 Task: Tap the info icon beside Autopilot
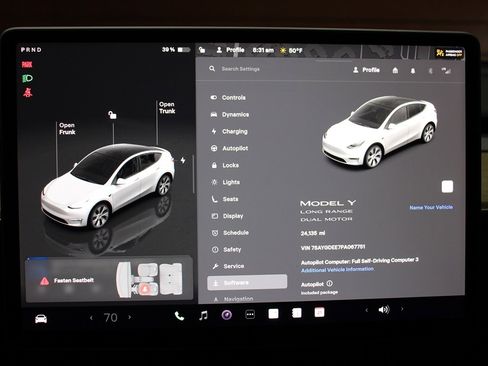329,283
